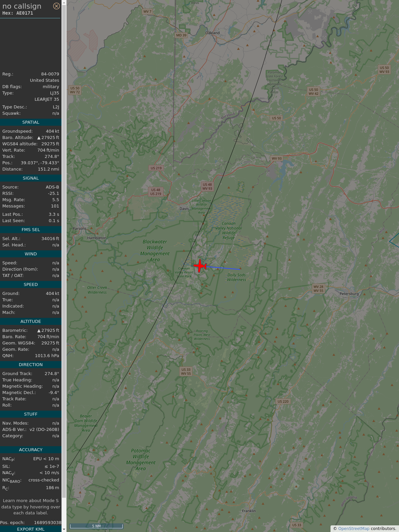Click the sidebar scrollbar up arrow
Screen dimensions: 399x532
point(64,3)
